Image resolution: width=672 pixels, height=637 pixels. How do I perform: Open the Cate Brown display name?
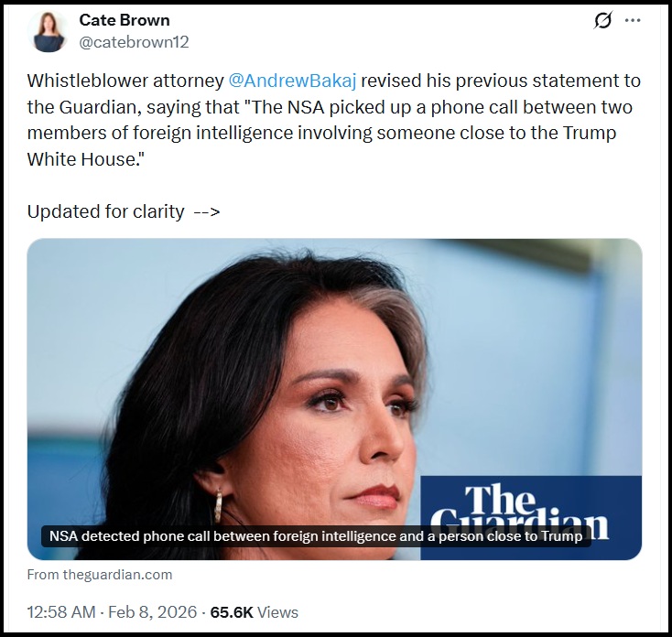[x=125, y=20]
